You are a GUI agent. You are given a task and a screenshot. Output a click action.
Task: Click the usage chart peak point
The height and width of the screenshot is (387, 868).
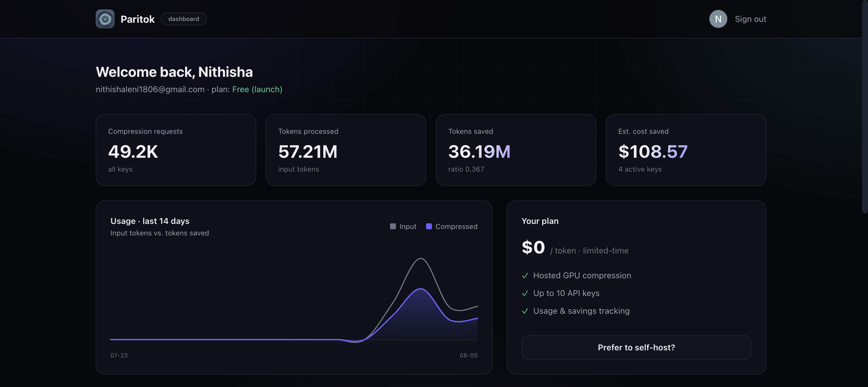point(420,258)
